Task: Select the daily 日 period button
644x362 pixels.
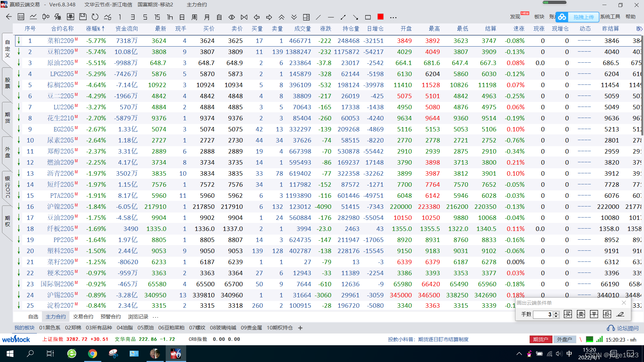Action: (x=182, y=17)
